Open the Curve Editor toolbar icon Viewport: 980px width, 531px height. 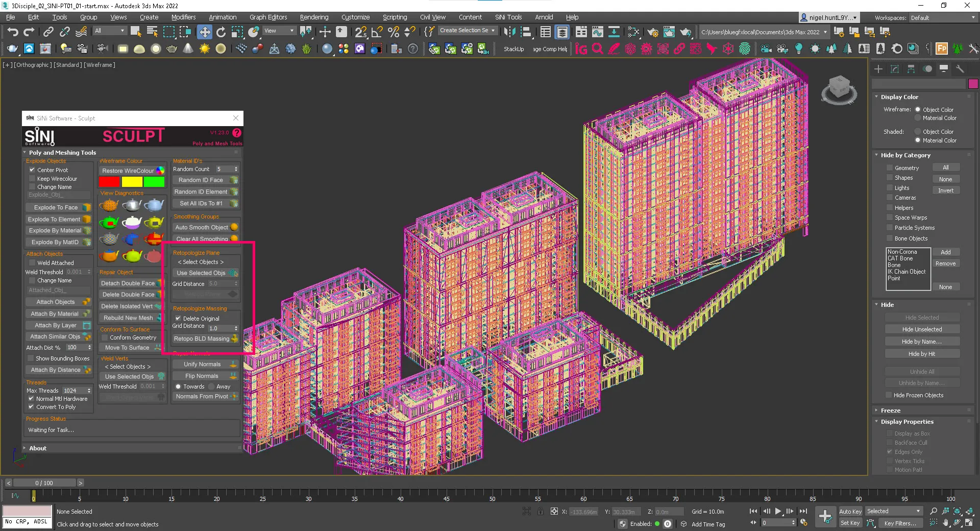click(x=597, y=32)
